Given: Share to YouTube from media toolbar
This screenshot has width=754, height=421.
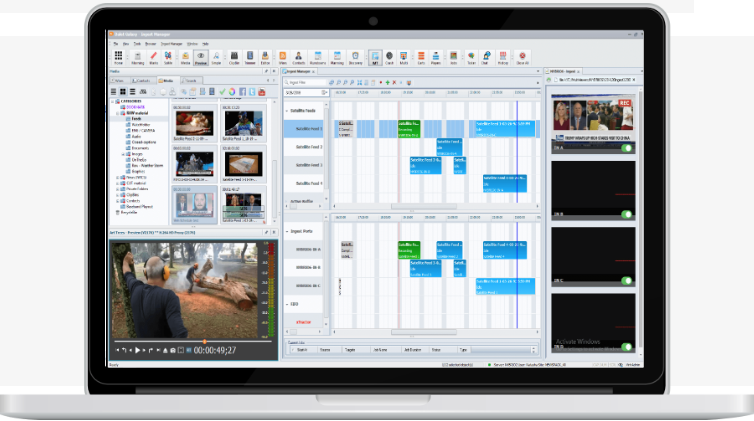Looking at the screenshot, I should 262,91.
